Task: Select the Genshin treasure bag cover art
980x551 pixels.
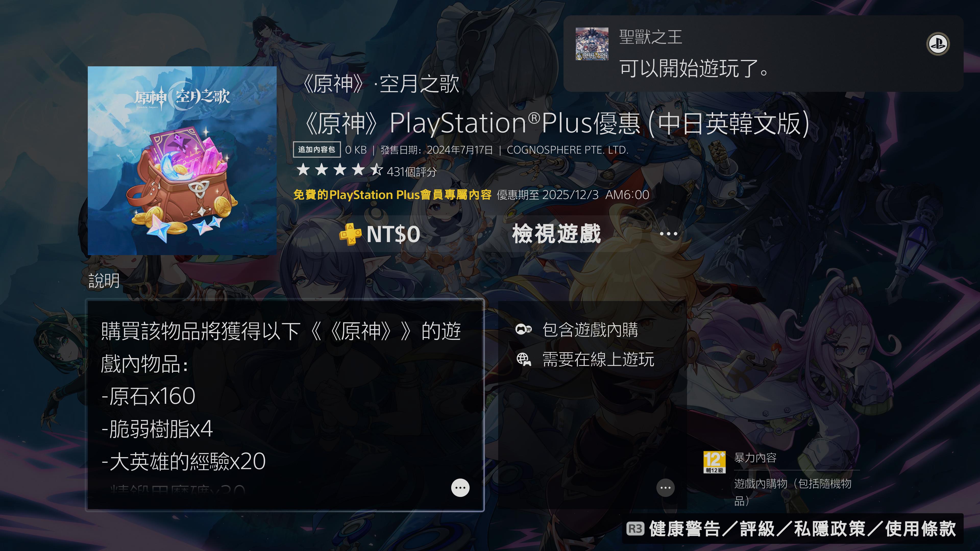Action: coord(182,160)
